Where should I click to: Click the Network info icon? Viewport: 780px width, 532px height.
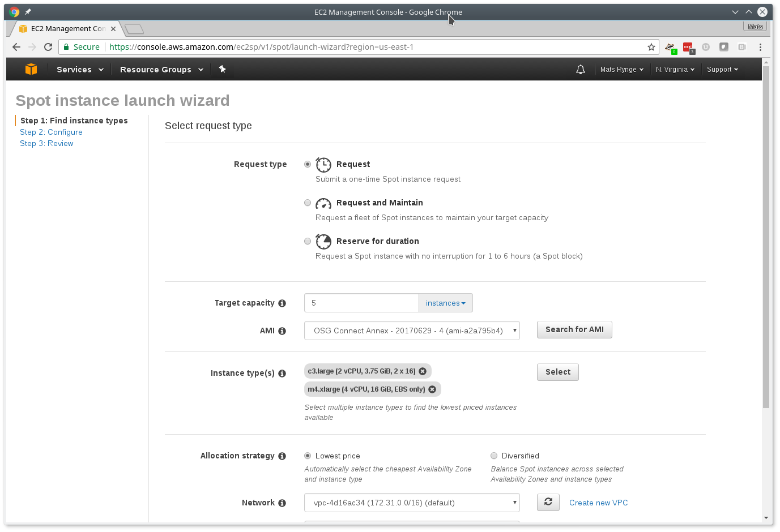[x=282, y=503]
